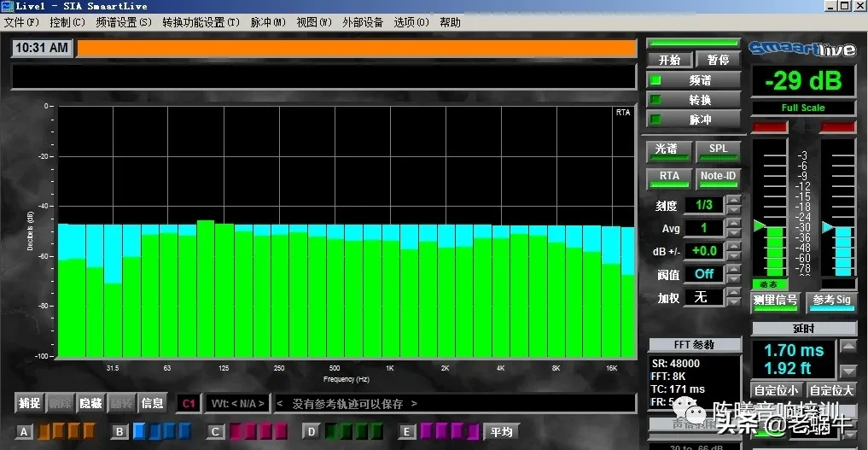Click the 开始 start button

669,60
